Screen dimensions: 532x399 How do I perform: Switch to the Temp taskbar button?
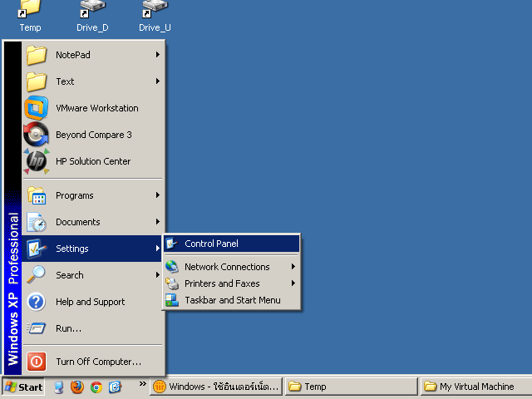click(351, 387)
